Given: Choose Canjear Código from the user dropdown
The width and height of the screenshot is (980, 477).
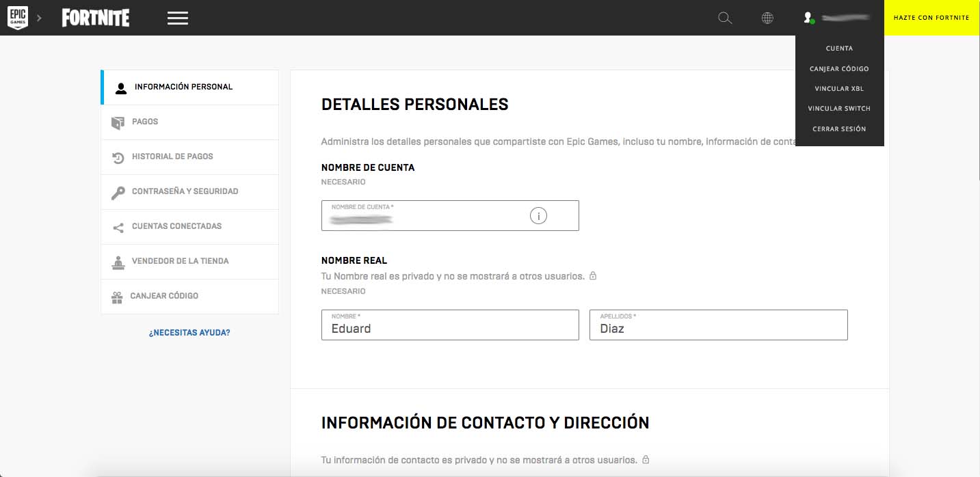Looking at the screenshot, I should [x=839, y=69].
